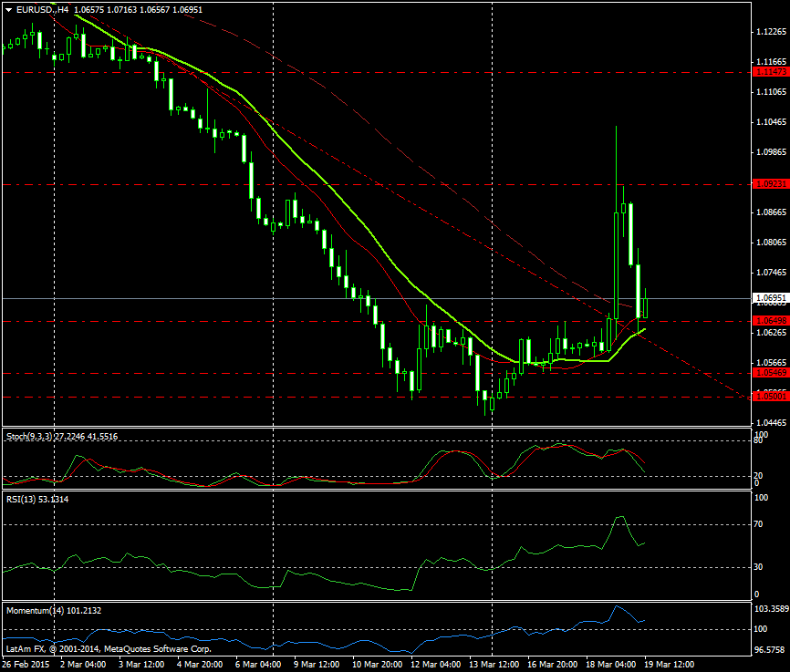Click the 1.06498 red price level label

pos(769,321)
